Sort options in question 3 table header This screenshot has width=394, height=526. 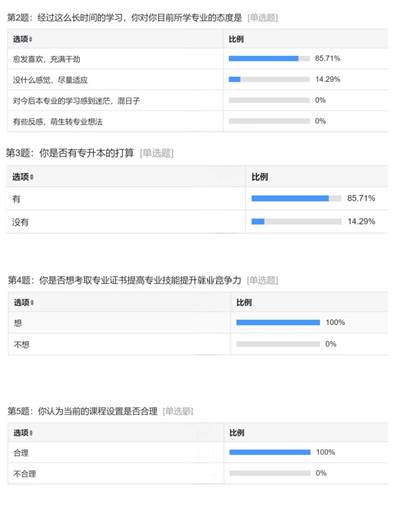click(32, 177)
